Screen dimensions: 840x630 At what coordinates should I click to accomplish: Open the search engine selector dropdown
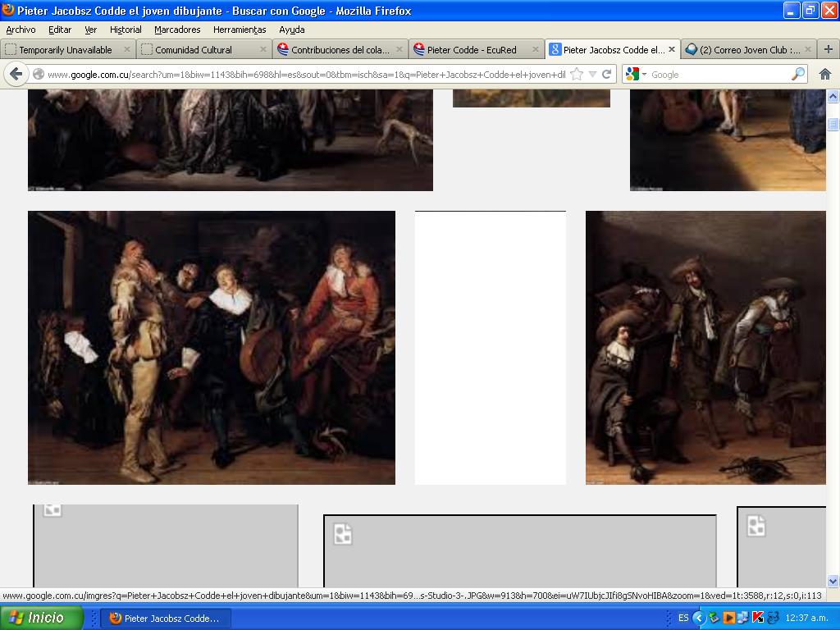click(x=637, y=74)
